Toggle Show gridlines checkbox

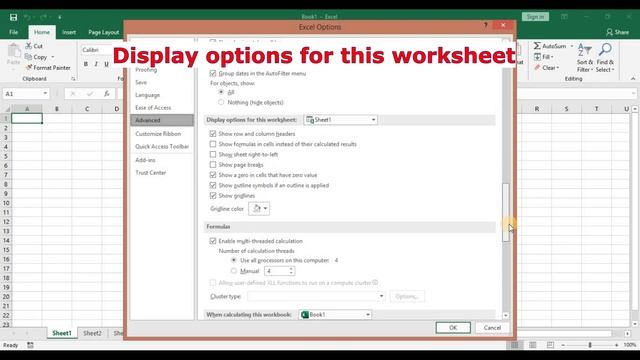click(213, 196)
